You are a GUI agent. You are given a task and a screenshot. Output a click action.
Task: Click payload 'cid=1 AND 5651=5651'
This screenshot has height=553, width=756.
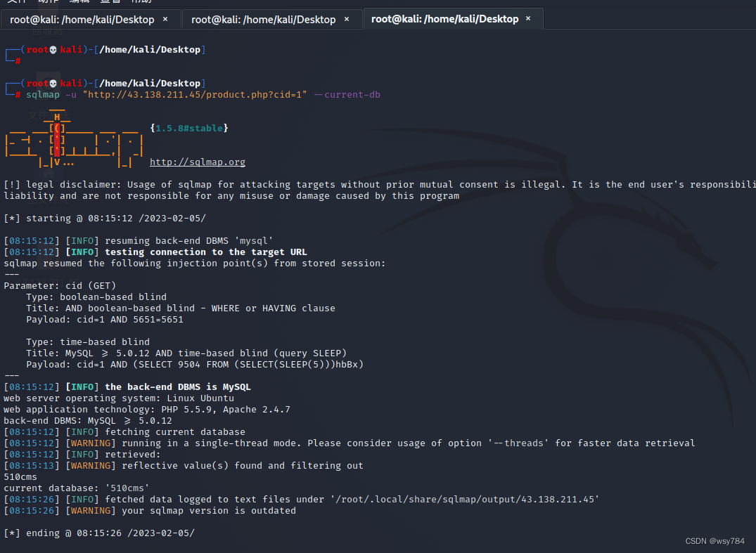[x=105, y=320]
